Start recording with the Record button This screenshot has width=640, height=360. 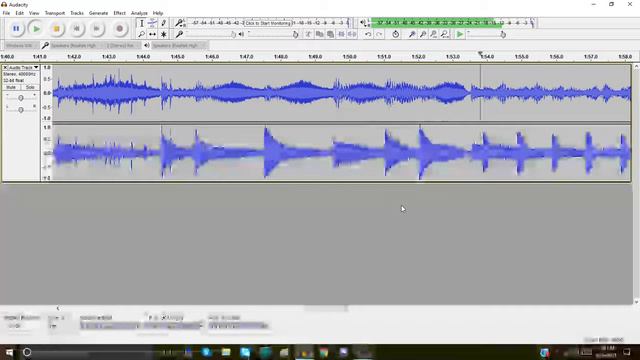[120, 29]
